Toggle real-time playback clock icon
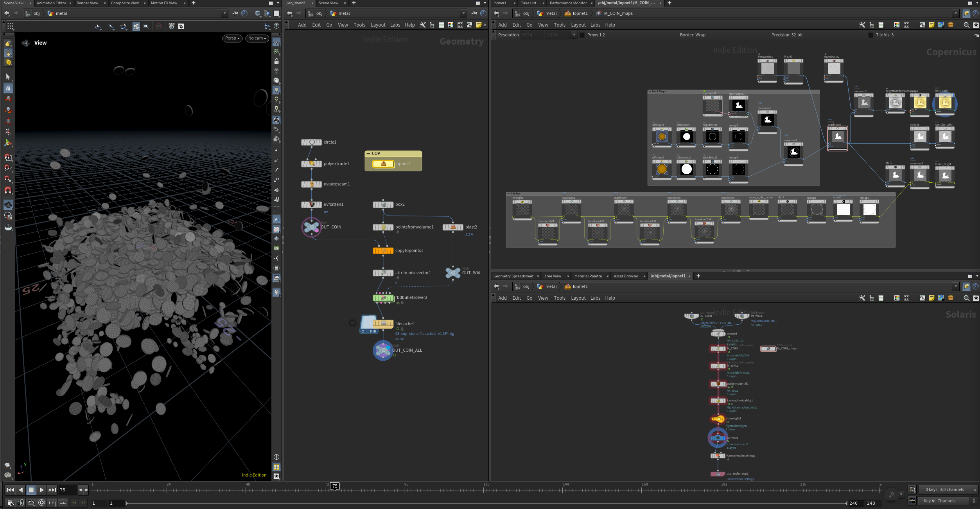This screenshot has height=509, width=980. tap(41, 503)
